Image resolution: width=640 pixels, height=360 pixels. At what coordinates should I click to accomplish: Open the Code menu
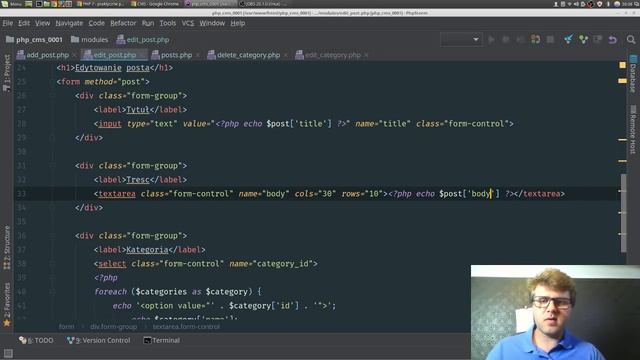pyautogui.click(x=96, y=23)
